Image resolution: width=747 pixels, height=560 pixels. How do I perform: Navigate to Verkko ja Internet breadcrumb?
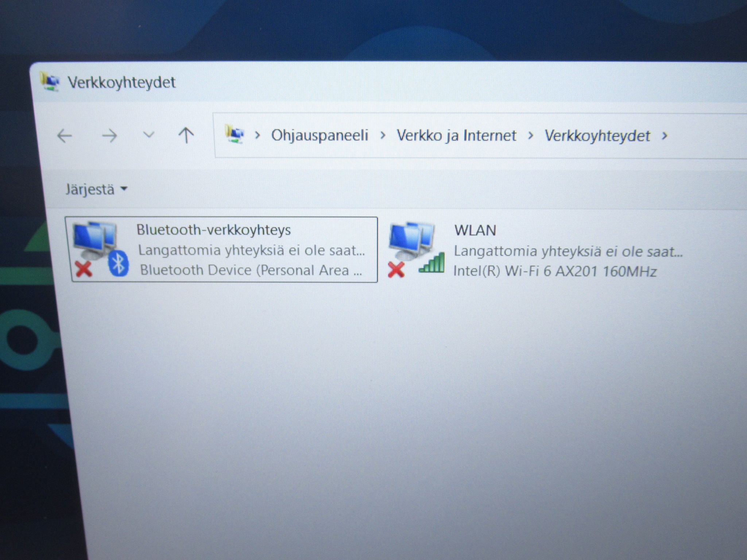tap(456, 136)
